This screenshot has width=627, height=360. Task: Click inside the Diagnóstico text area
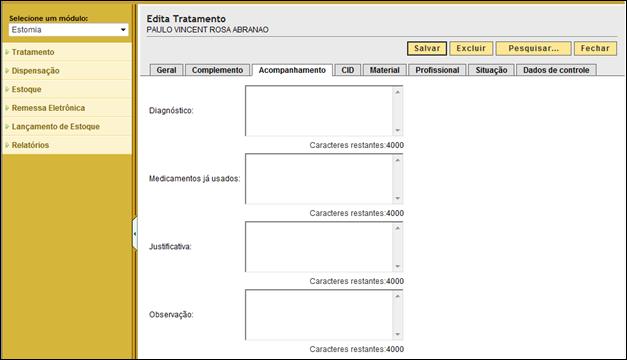click(x=319, y=111)
